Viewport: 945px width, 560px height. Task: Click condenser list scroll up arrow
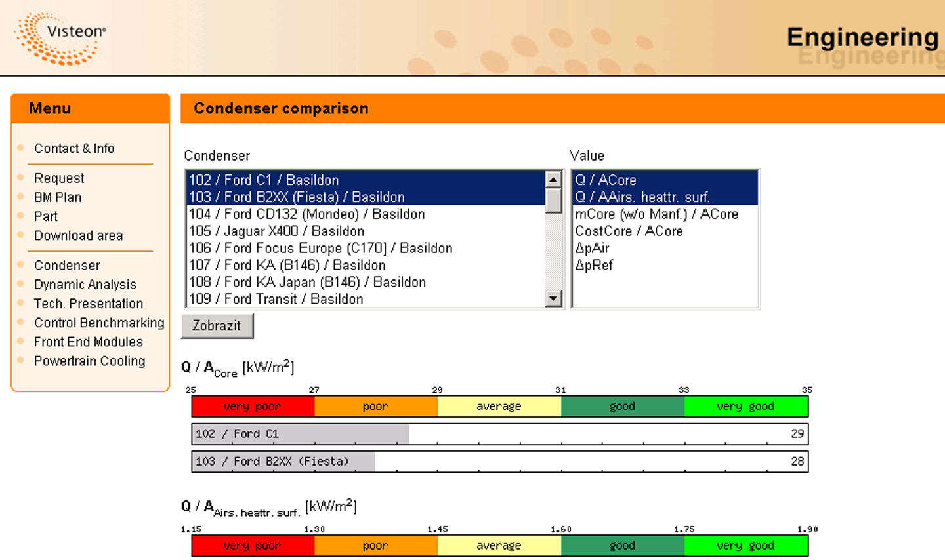(x=554, y=179)
